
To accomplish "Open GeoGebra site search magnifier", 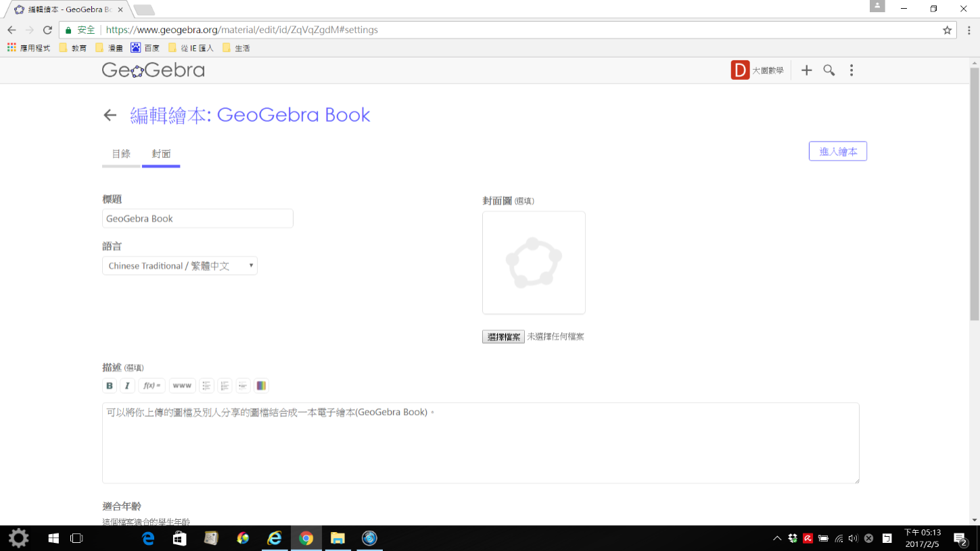I will pos(829,70).
